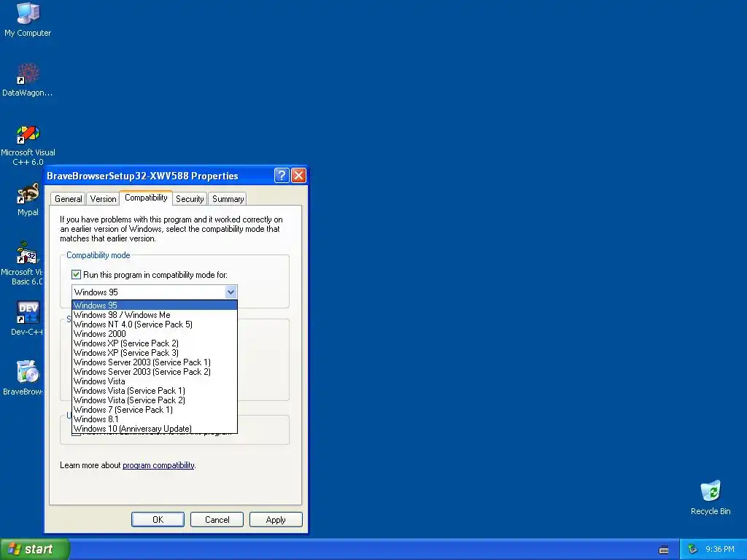Select Windows Vista (Service Pack 2)
Viewport: 747px width, 560px height.
(155, 400)
